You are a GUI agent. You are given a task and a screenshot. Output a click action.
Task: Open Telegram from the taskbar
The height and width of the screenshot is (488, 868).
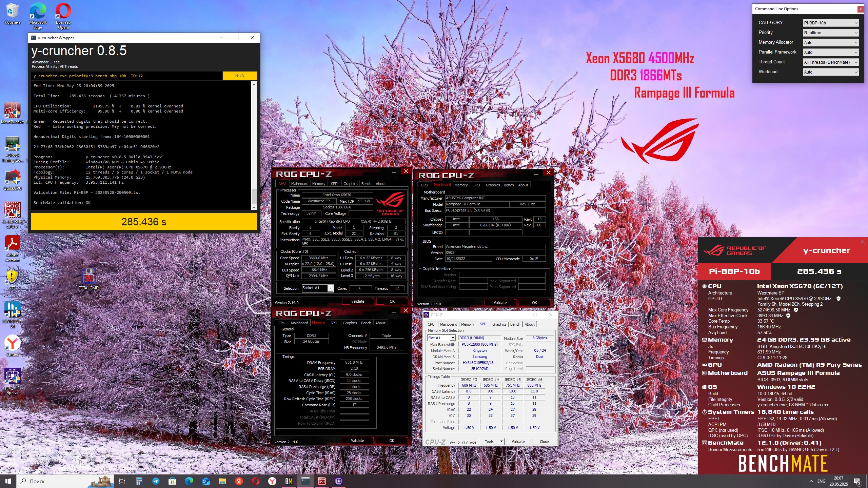pos(156,481)
